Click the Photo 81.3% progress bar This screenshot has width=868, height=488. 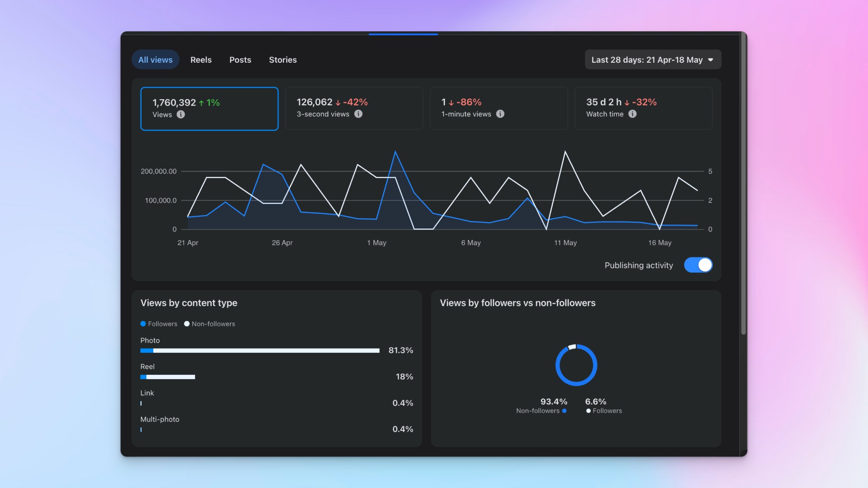[x=260, y=351]
